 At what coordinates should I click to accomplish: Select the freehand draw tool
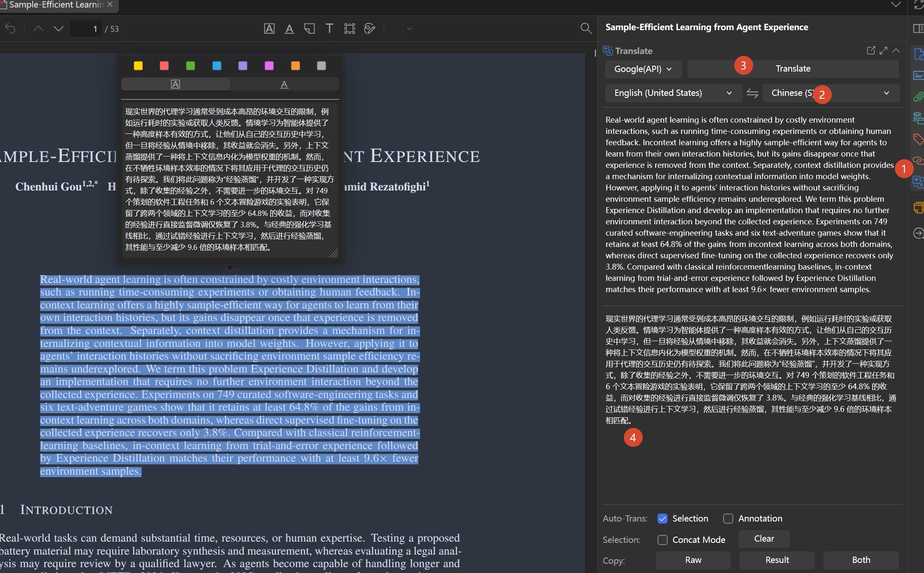(370, 28)
